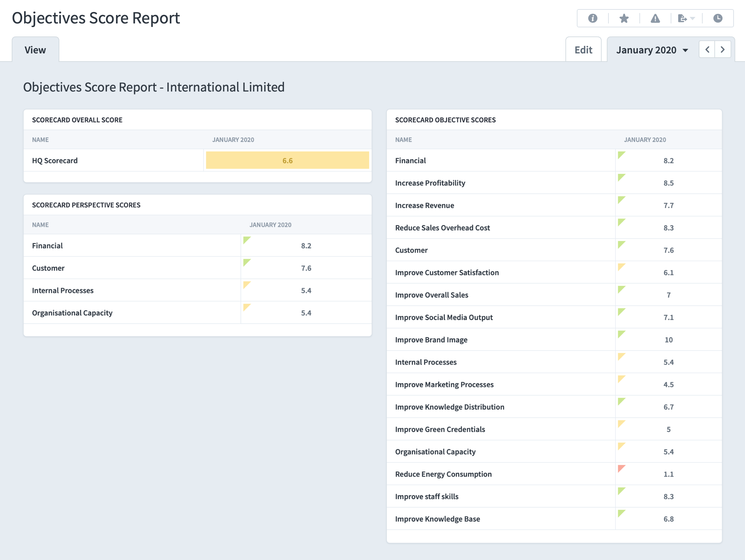Select Improve staff skills objective
The height and width of the screenshot is (560, 745).
click(427, 497)
